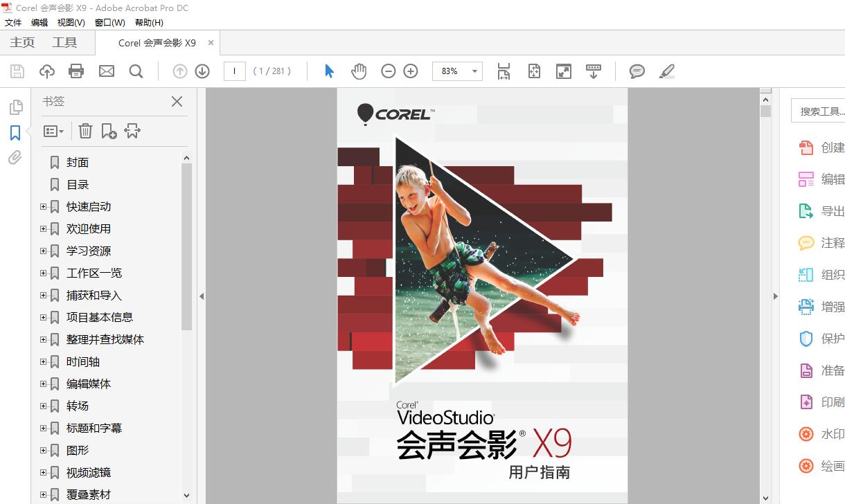Click the email attachment icon
The image size is (845, 504).
tap(106, 71)
